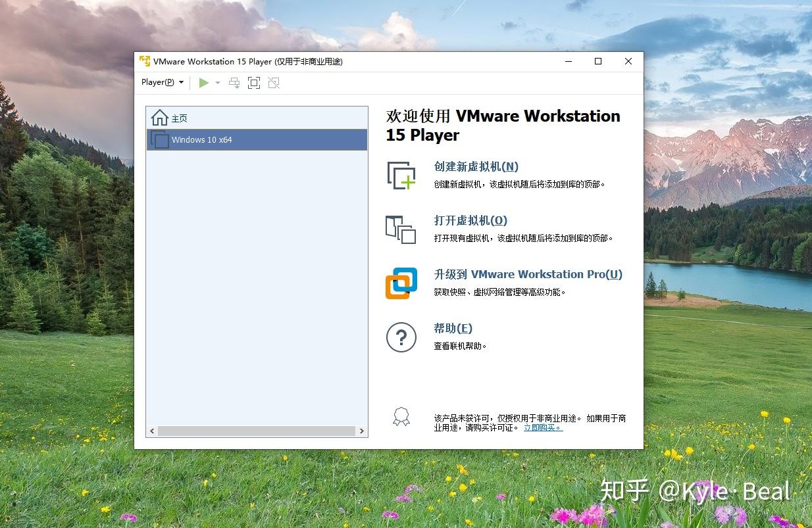The width and height of the screenshot is (812, 528).
Task: Expand the power options arrow beside play
Action: (218, 83)
